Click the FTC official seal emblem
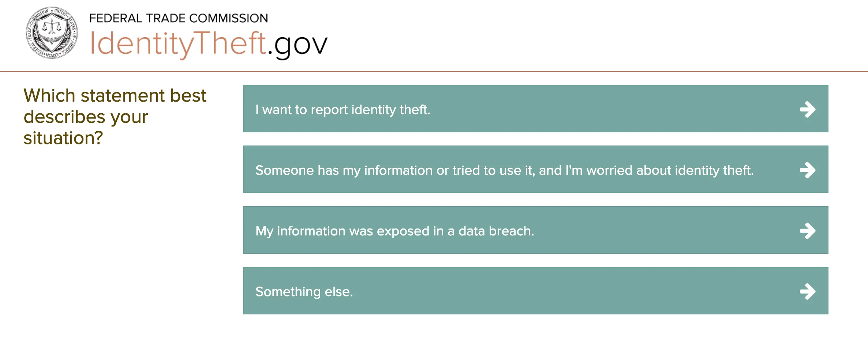The height and width of the screenshot is (340, 868). (51, 33)
